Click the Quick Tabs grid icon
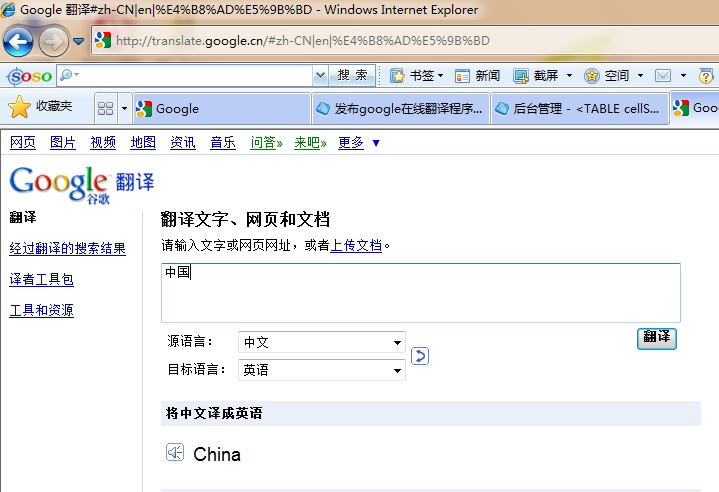Screen dimensions: 719x492 coord(105,109)
